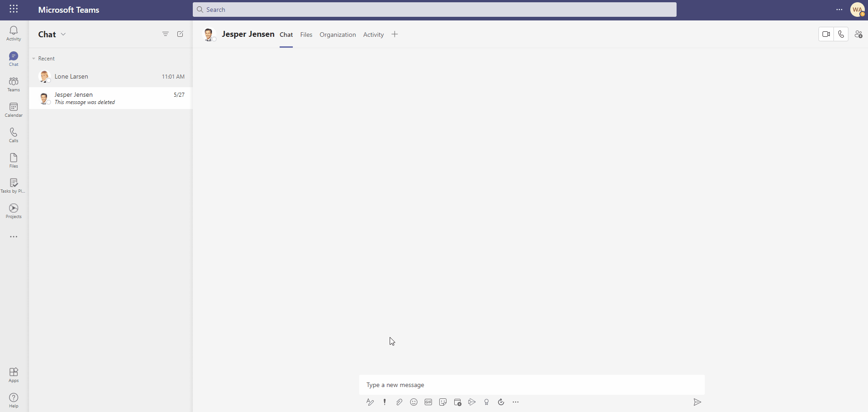Expand the Chat header dropdown

click(63, 34)
